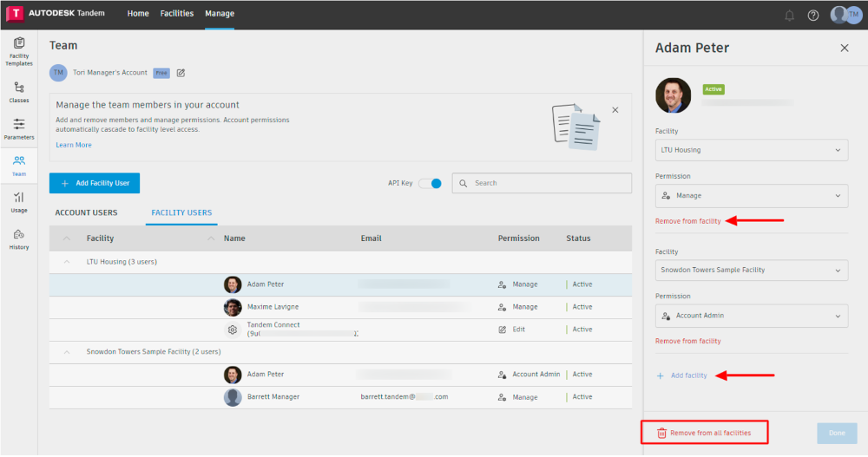Image resolution: width=868 pixels, height=457 pixels.
Task: Open Usage in sidebar
Action: [x=19, y=202]
